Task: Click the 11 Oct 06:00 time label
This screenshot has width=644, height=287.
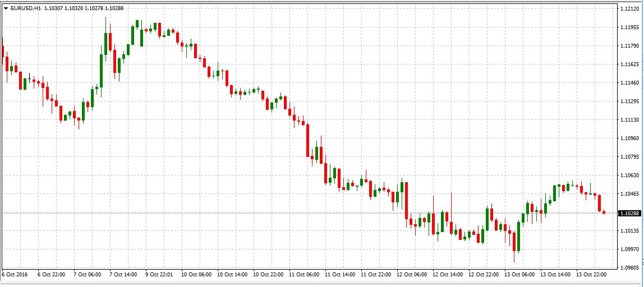Action: click(304, 274)
